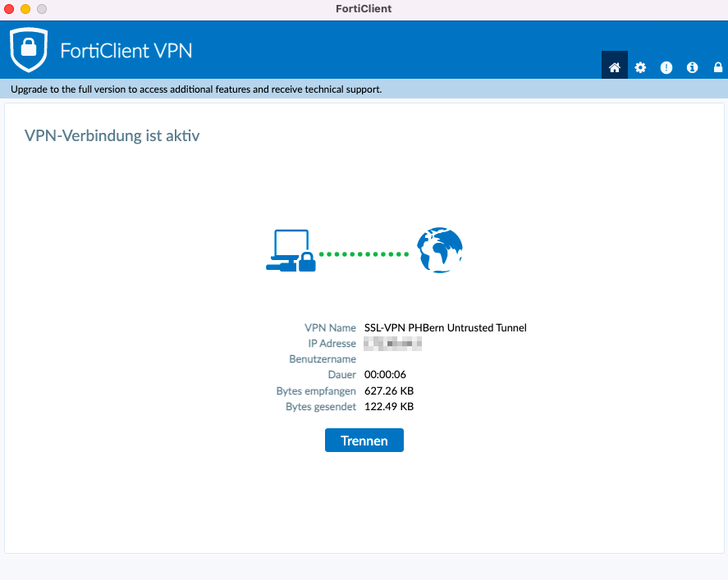Click the 'VPN-Verbindung ist aktiv' heading
Viewport: 728px width, 580px height.
click(x=112, y=136)
